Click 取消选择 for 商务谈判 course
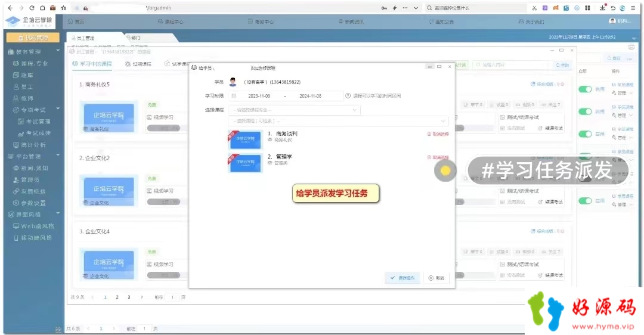This screenshot has width=644, height=335. click(x=438, y=134)
